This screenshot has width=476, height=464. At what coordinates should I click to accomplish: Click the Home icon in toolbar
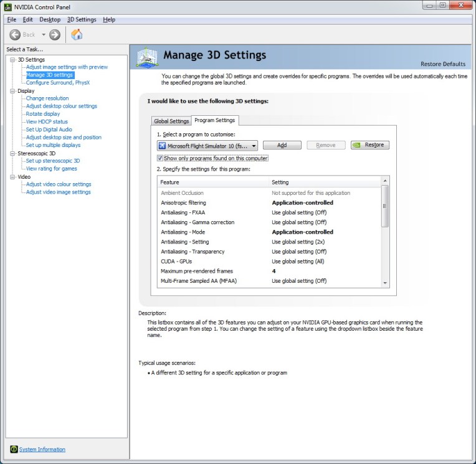[77, 35]
